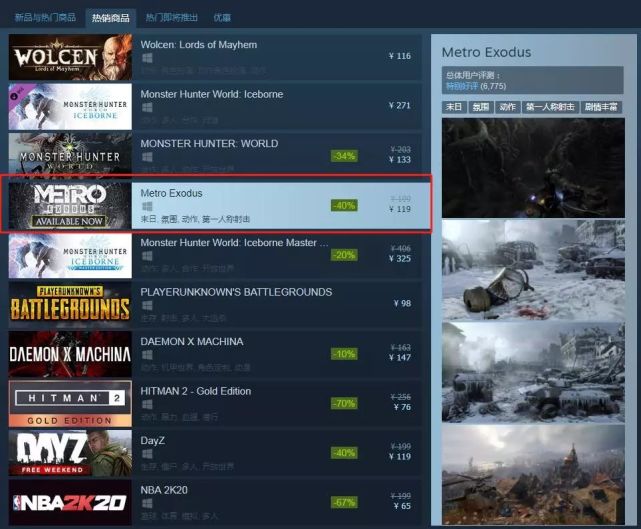Click the -34% discount badge
Screen dimensions: 641x529
pos(344,156)
